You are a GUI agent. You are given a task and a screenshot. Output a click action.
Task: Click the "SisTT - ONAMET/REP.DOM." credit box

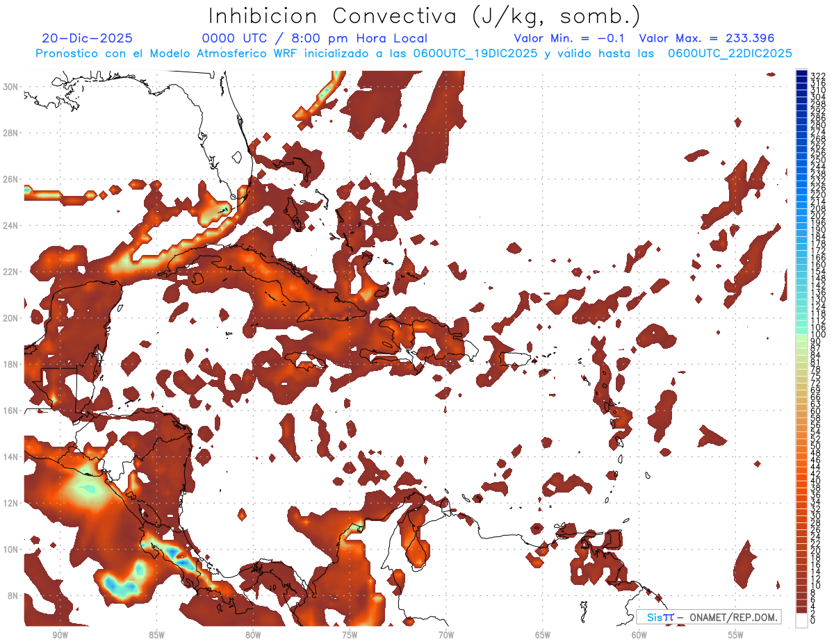point(708,617)
